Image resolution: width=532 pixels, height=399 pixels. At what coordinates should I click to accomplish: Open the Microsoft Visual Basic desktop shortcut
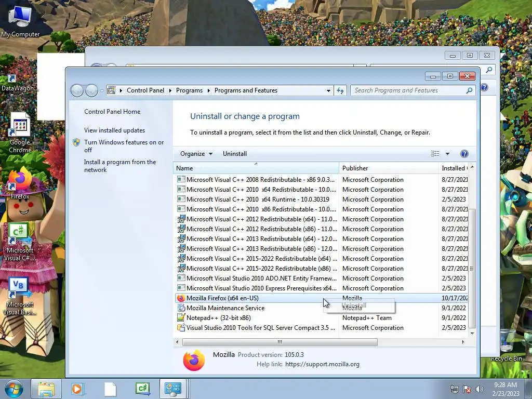pyautogui.click(x=20, y=296)
